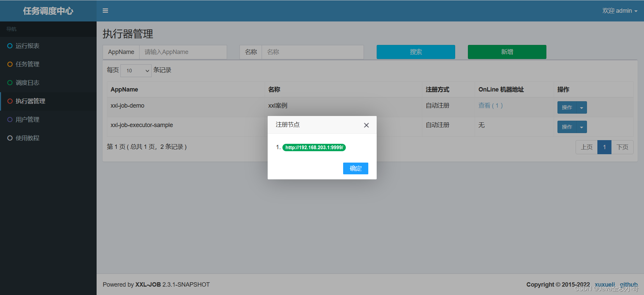Click the 使用教程 circle icon
Screen dimensions: 644x295
point(10,138)
